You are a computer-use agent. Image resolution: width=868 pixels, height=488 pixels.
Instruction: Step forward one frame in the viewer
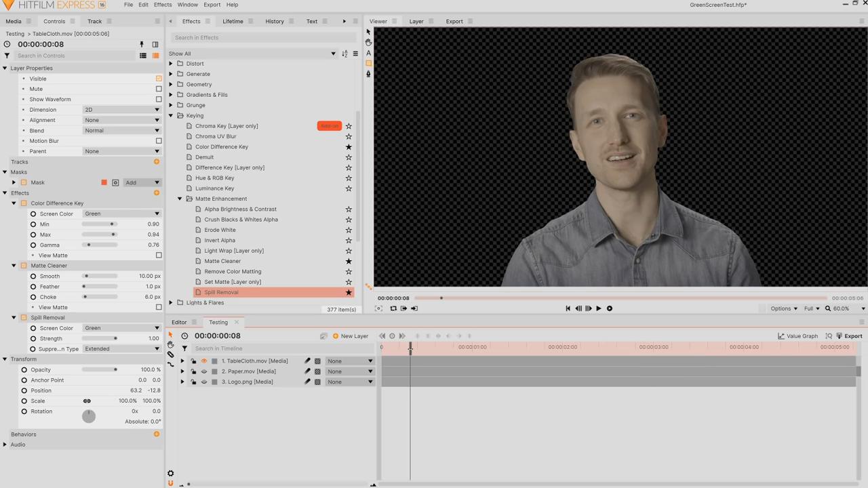(588, 308)
